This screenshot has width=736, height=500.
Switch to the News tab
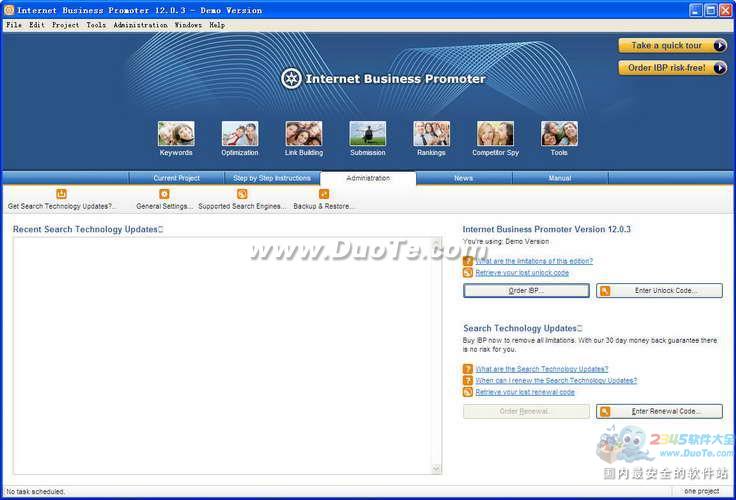pyautogui.click(x=464, y=178)
